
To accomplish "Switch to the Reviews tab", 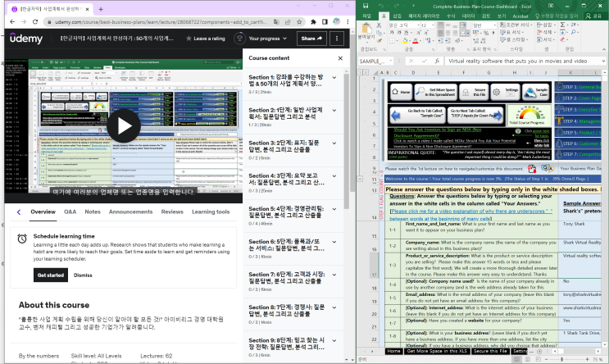I will point(172,212).
